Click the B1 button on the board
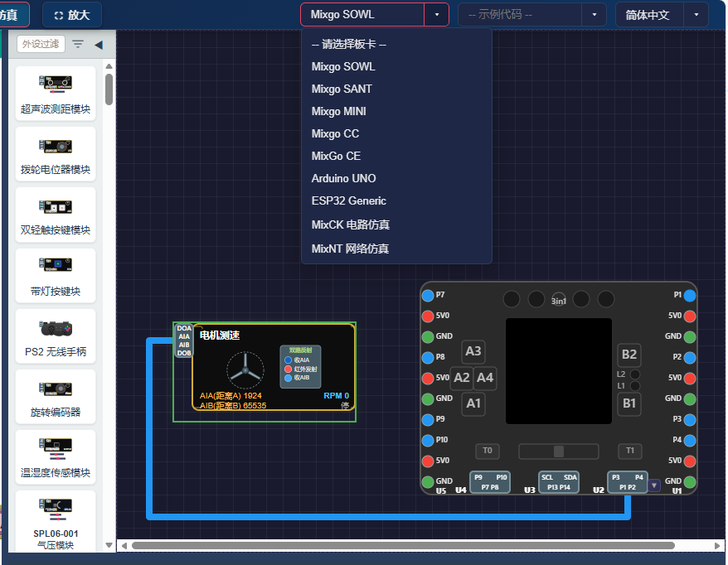The image size is (728, 565). pyautogui.click(x=629, y=403)
